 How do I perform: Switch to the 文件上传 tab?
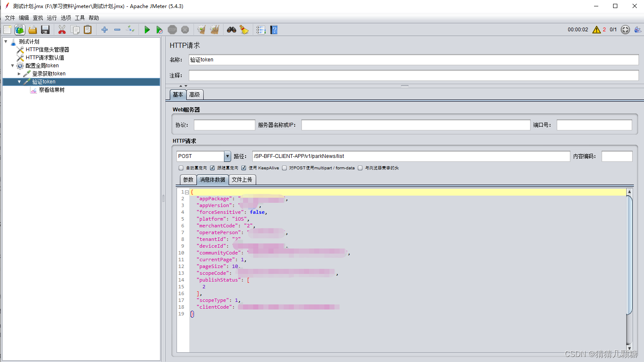pyautogui.click(x=242, y=180)
